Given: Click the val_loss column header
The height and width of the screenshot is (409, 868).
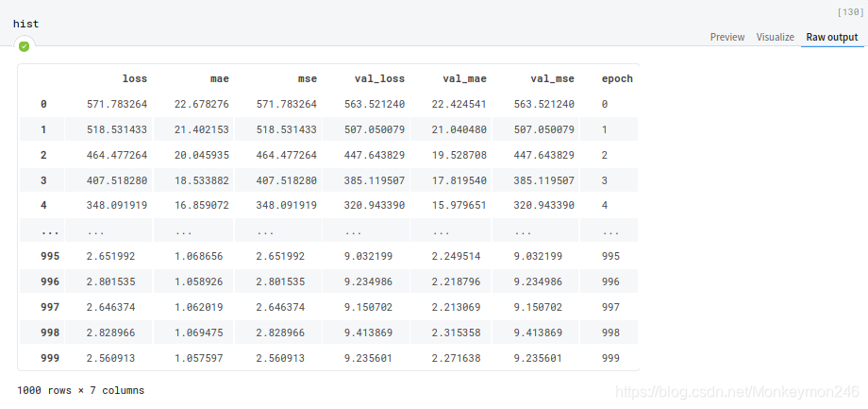Looking at the screenshot, I should [379, 78].
